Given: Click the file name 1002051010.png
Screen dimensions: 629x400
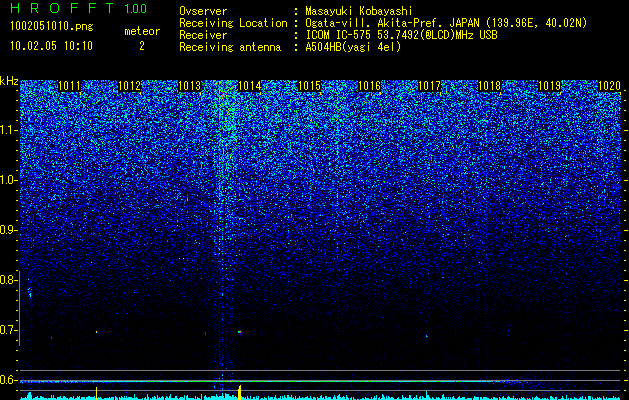Looking at the screenshot, I should (52, 26).
